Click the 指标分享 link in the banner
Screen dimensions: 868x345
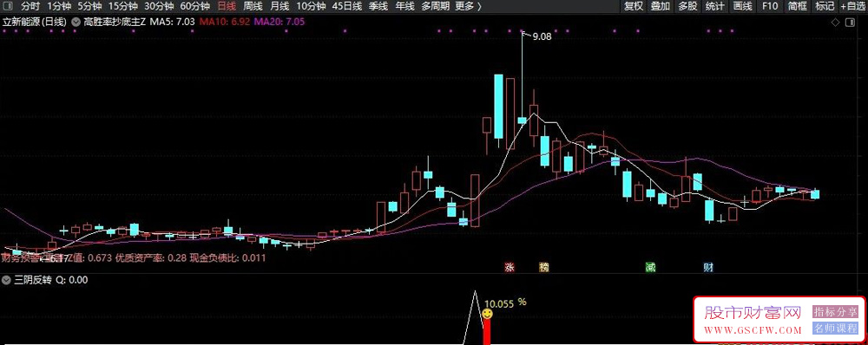(x=835, y=311)
